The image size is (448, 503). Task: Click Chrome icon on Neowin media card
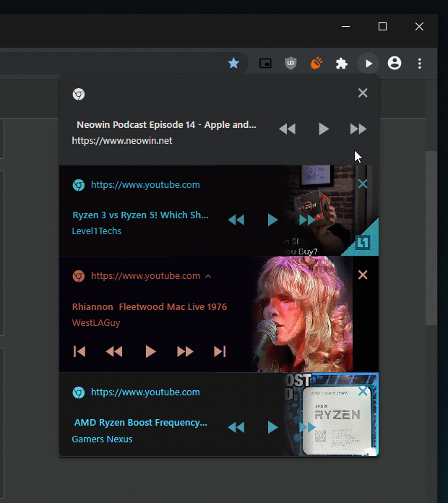[x=79, y=94]
